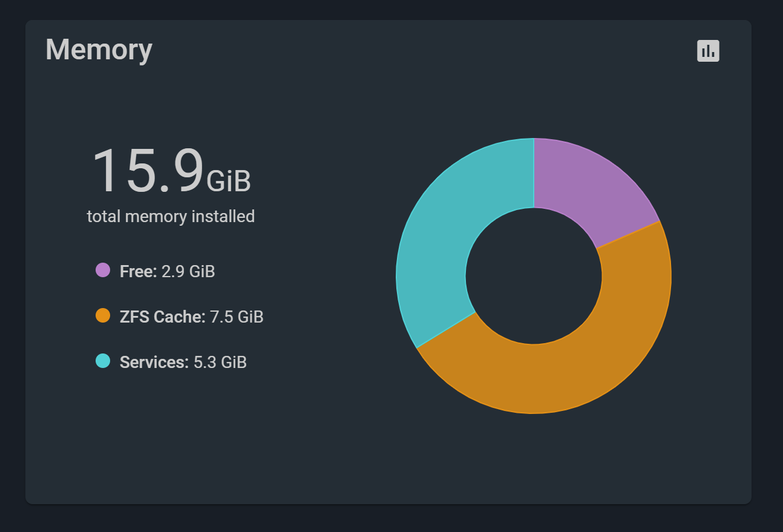Viewport: 783px width, 532px height.
Task: Click empty card area below the legend
Action: 182,436
